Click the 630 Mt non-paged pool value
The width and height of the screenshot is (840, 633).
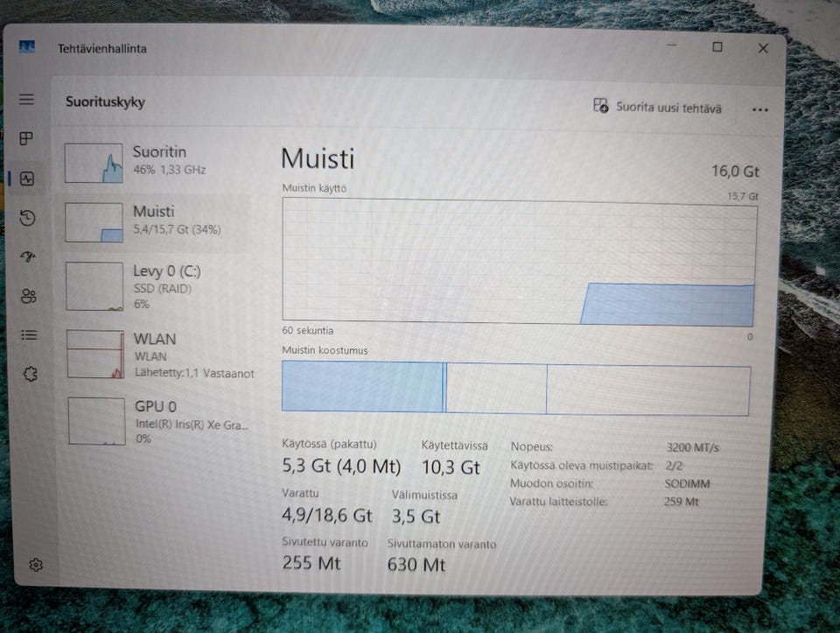pos(416,565)
